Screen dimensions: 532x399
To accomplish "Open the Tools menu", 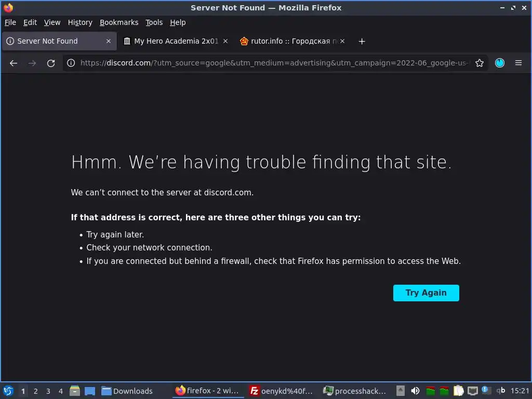I will (154, 22).
